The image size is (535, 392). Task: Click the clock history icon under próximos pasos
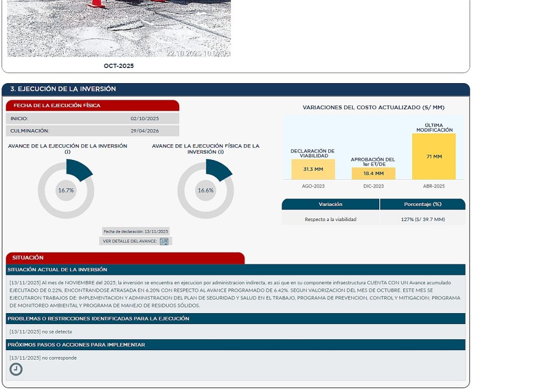pyautogui.click(x=16, y=370)
